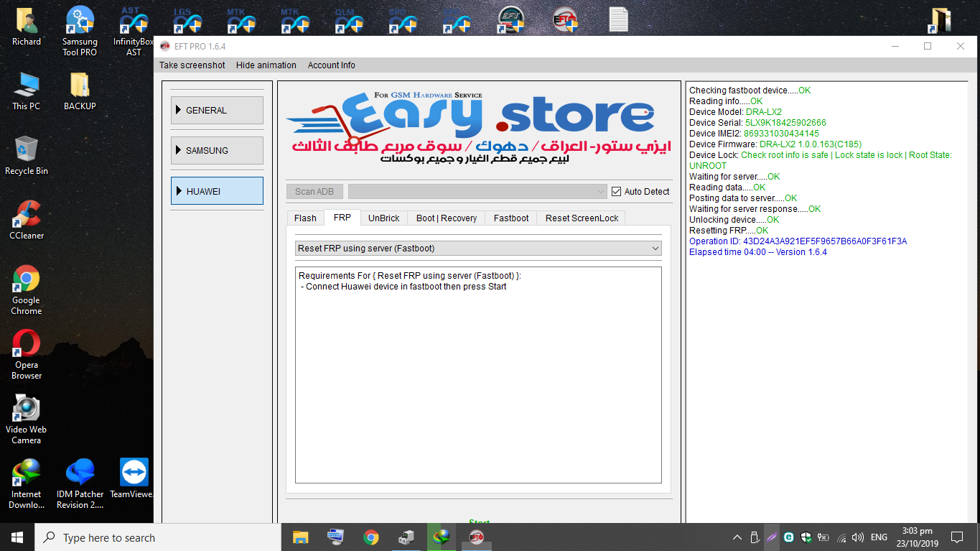Switch to the UnBrick tab
This screenshot has width=980, height=551.
click(x=384, y=218)
